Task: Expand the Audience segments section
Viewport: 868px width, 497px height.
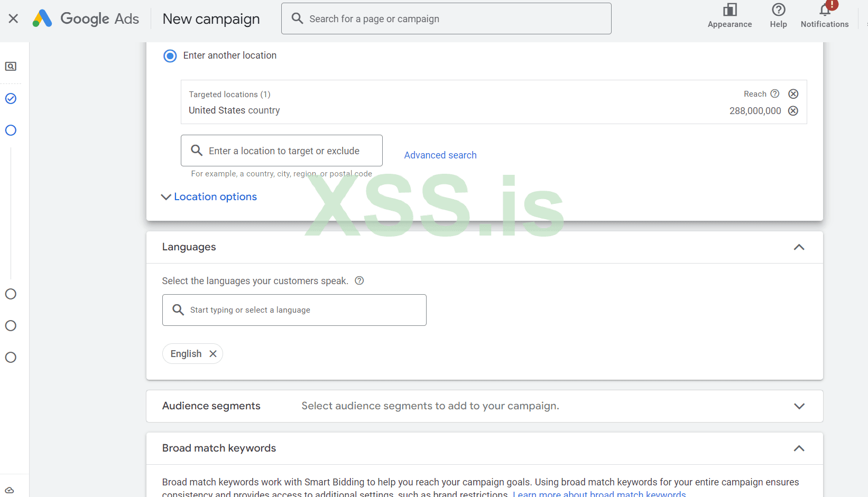Action: [x=799, y=406]
